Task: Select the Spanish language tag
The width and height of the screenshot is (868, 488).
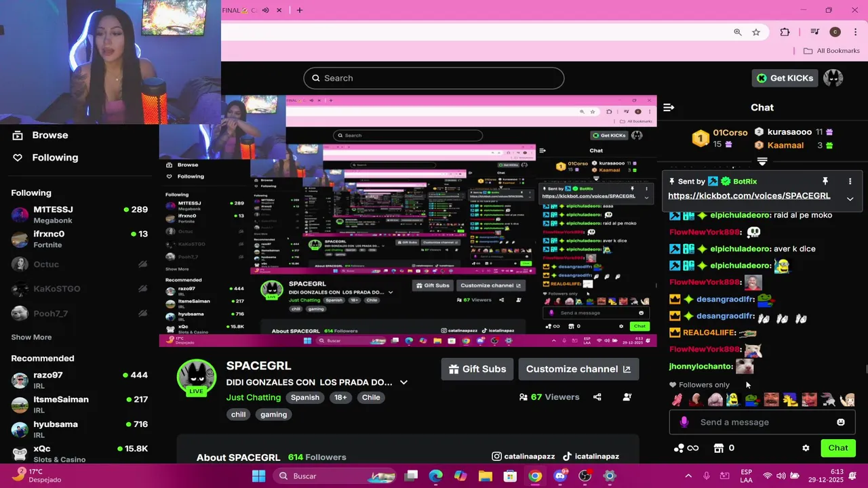Action: [305, 397]
